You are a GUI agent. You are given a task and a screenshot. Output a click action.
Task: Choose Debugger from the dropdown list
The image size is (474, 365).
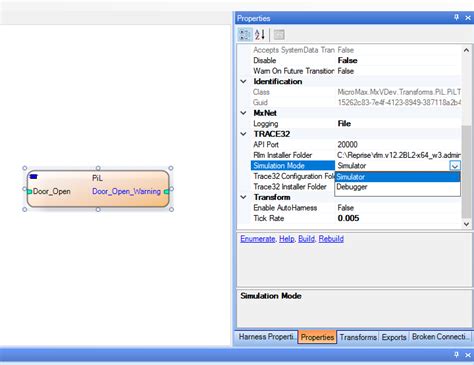[x=398, y=187]
